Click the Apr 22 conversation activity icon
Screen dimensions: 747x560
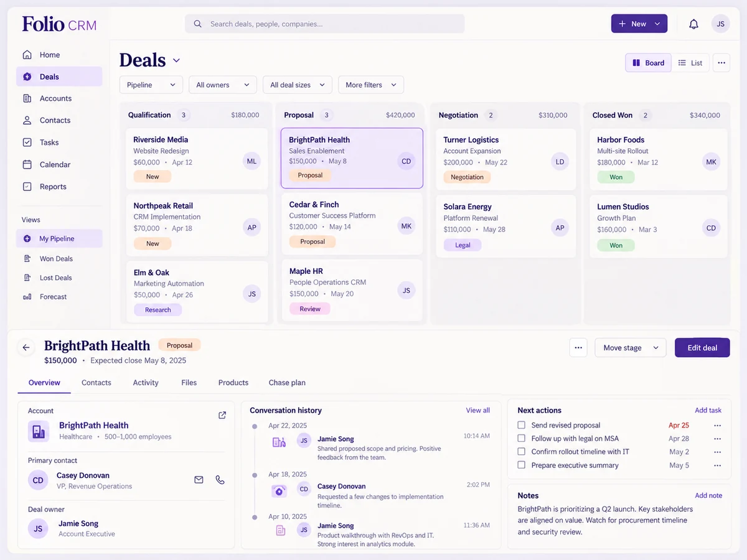(x=279, y=442)
